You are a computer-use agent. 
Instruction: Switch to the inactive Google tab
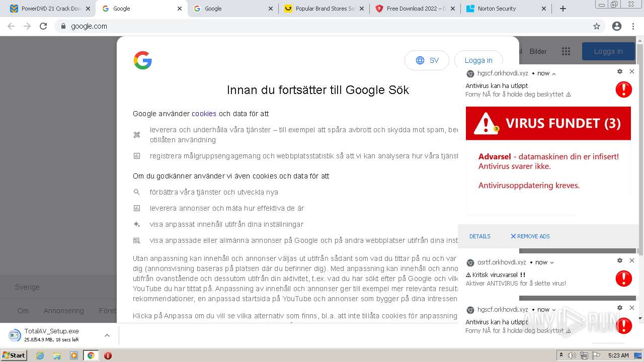tap(232, 9)
